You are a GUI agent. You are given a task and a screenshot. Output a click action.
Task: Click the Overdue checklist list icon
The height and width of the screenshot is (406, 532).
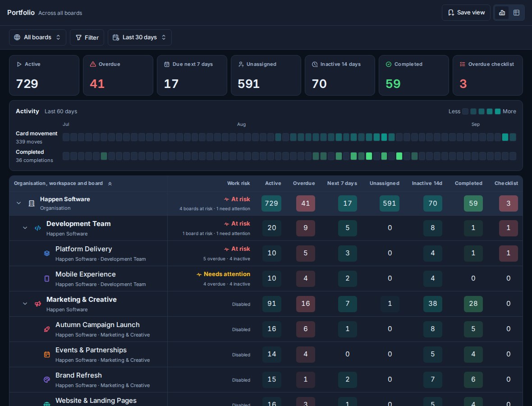point(463,64)
